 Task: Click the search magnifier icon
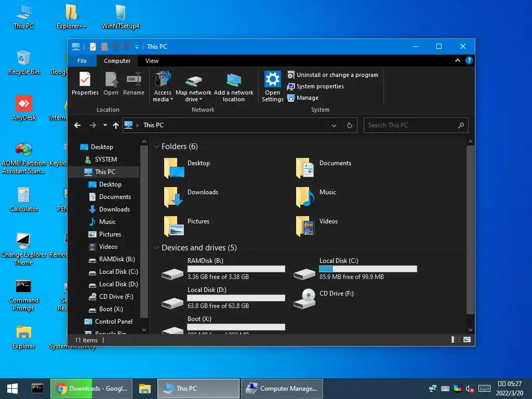(x=461, y=125)
